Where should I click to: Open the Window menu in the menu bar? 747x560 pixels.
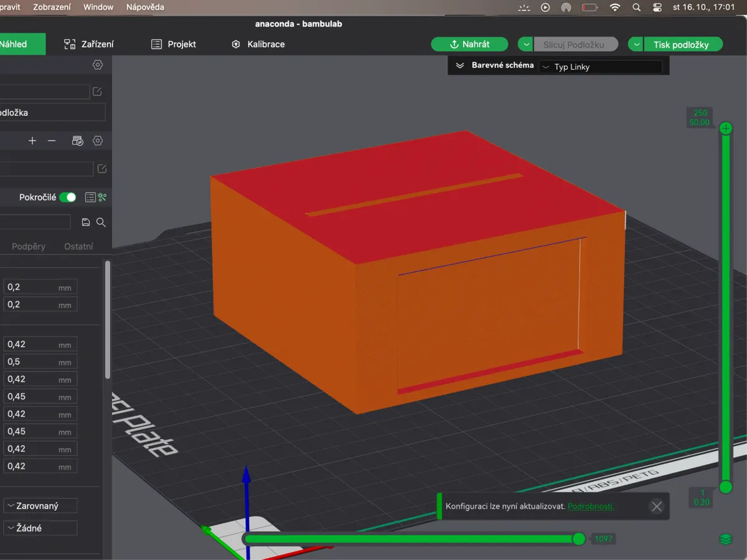(98, 7)
